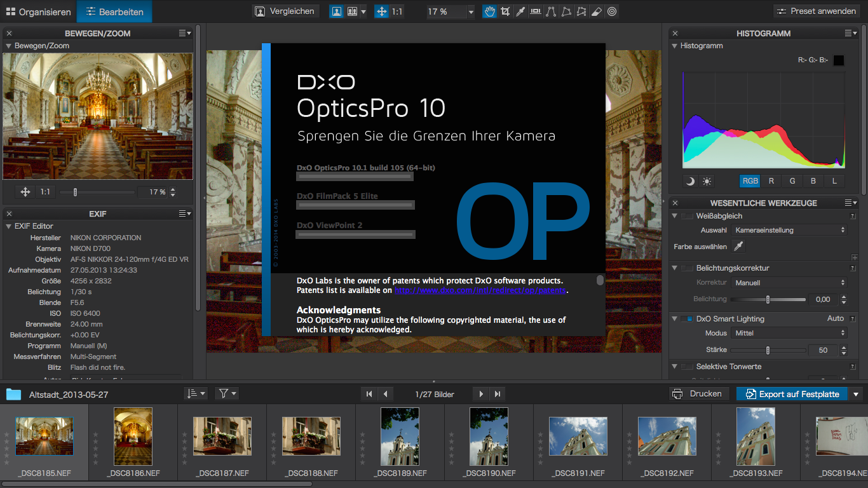Open Modus Mittel dropdown
868x488 pixels.
(790, 333)
